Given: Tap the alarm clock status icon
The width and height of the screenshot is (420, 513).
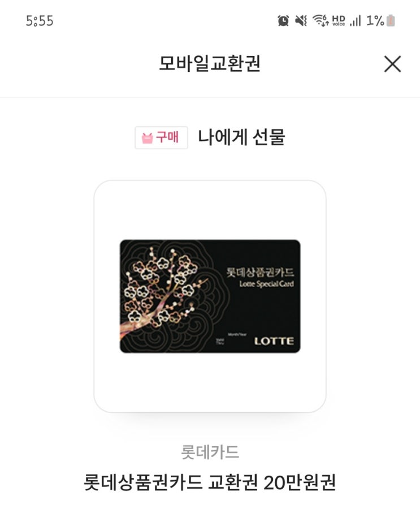Looking at the screenshot, I should pyautogui.click(x=283, y=20).
